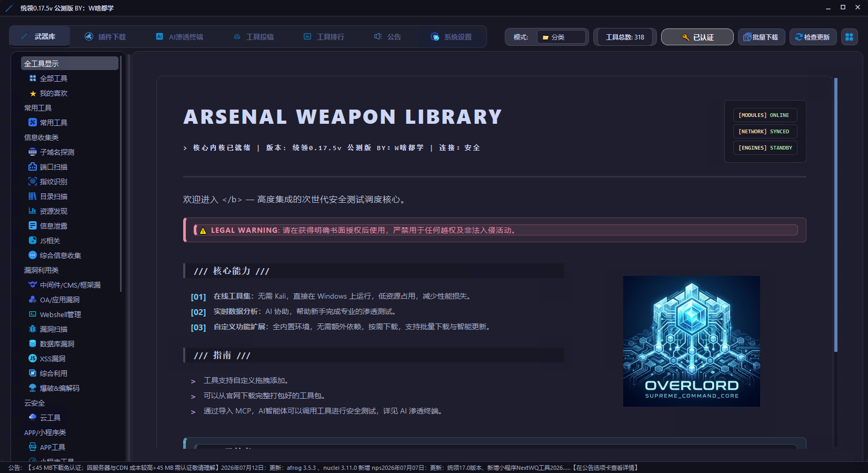Screen dimensions: 868x473
Task: Click the 常用工具 icon in sidebar
Action: 33,123
